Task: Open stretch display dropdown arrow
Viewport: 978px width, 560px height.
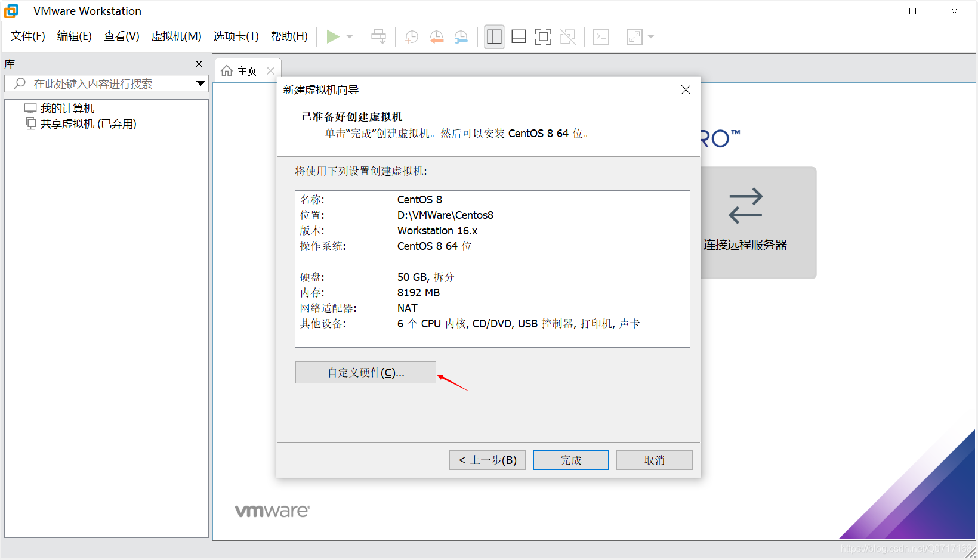Action: pyautogui.click(x=651, y=37)
